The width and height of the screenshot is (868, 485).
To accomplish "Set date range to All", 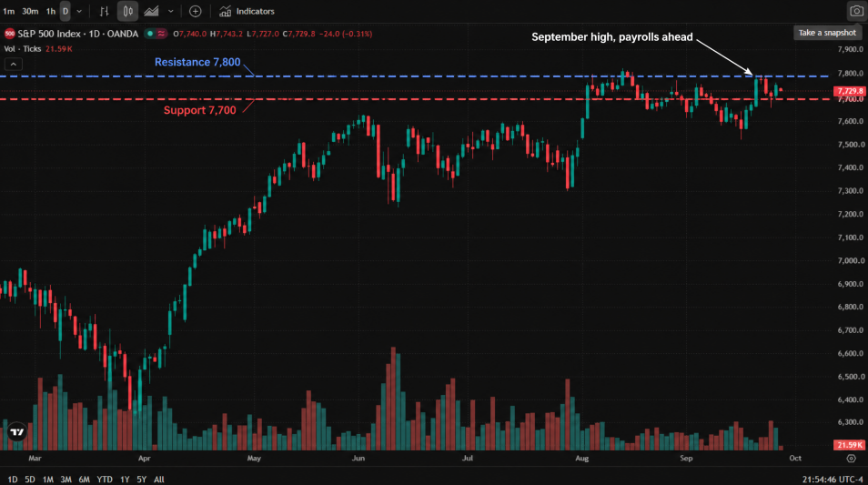I will click(x=159, y=480).
